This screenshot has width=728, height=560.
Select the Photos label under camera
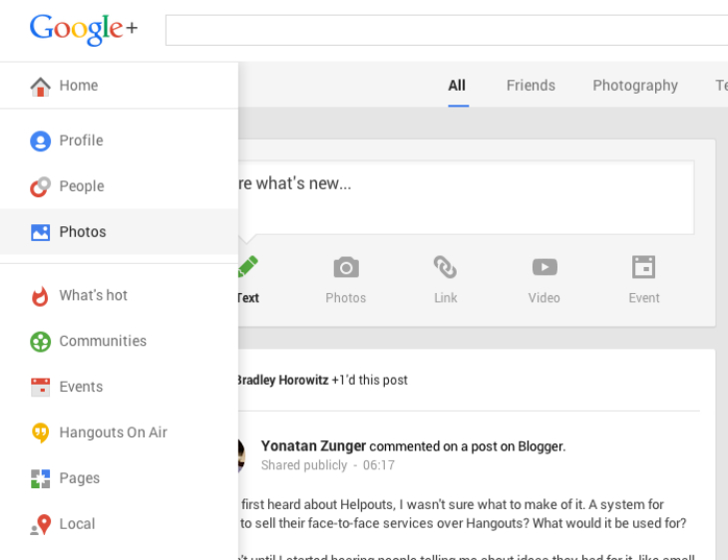pyautogui.click(x=346, y=298)
